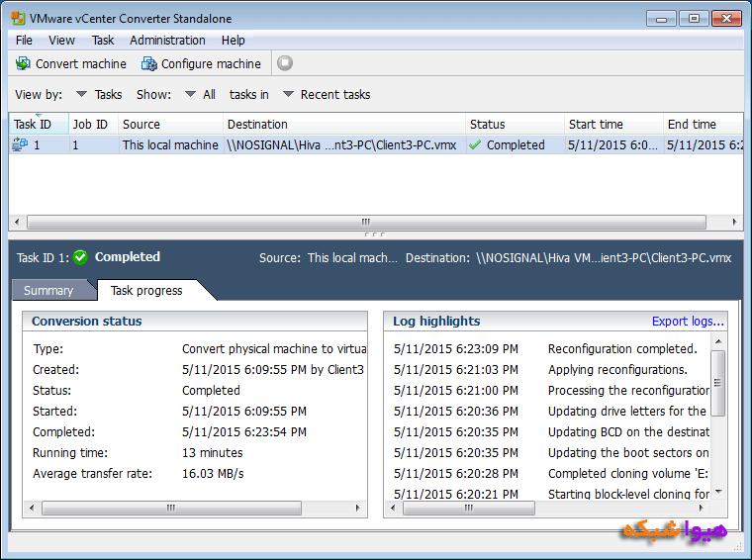Screen dimensions: 752x560
Task: Click the pane splitter grip dots
Action: pos(375,234)
